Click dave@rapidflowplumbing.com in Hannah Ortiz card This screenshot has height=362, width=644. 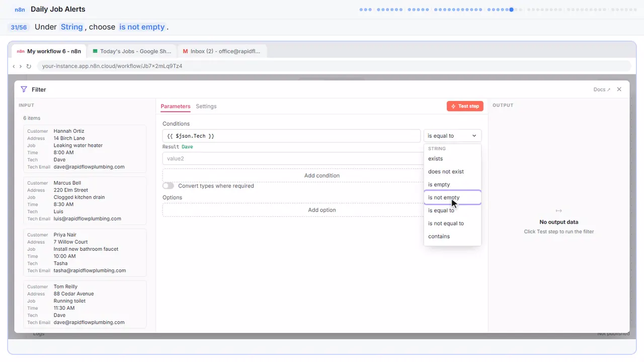click(89, 167)
